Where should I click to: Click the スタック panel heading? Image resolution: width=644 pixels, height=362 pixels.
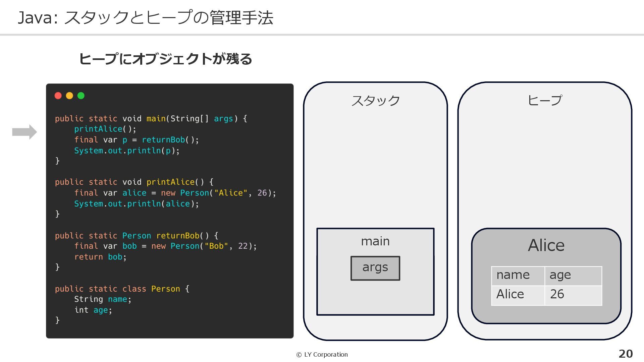[375, 101]
